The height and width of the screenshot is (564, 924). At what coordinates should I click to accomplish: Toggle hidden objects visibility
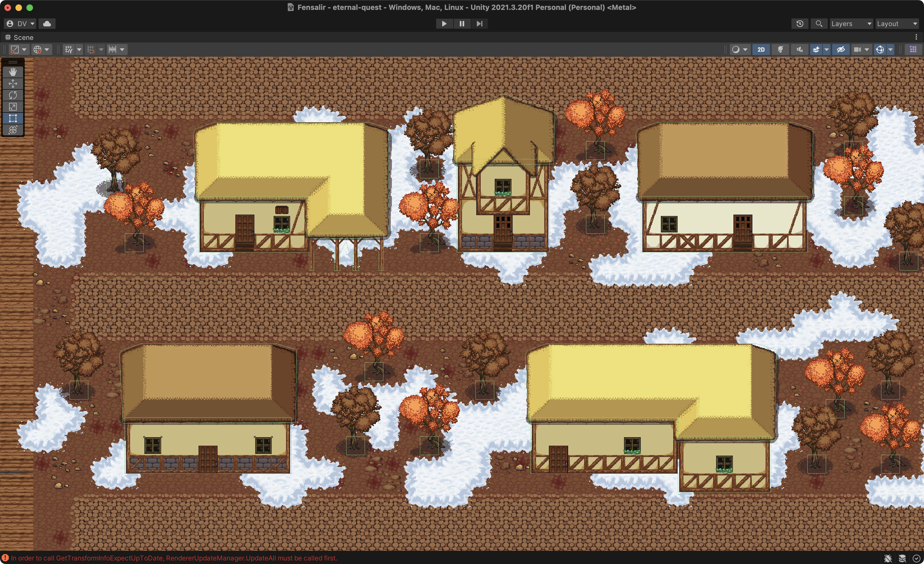841,50
